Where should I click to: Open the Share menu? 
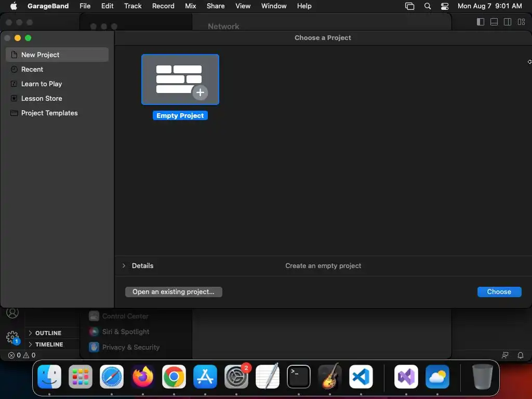coord(216,6)
